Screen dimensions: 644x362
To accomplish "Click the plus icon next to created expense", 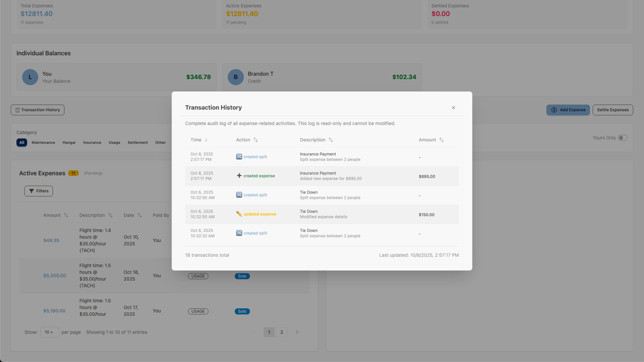I will tap(239, 175).
